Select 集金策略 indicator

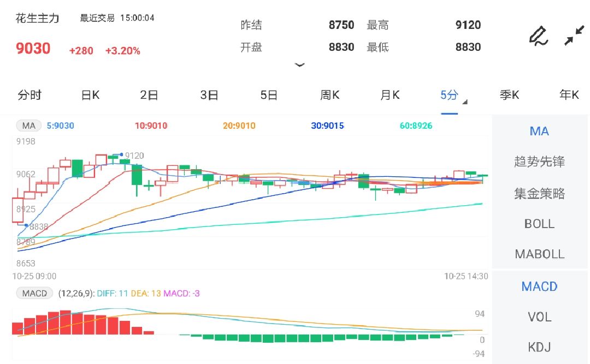click(x=539, y=194)
